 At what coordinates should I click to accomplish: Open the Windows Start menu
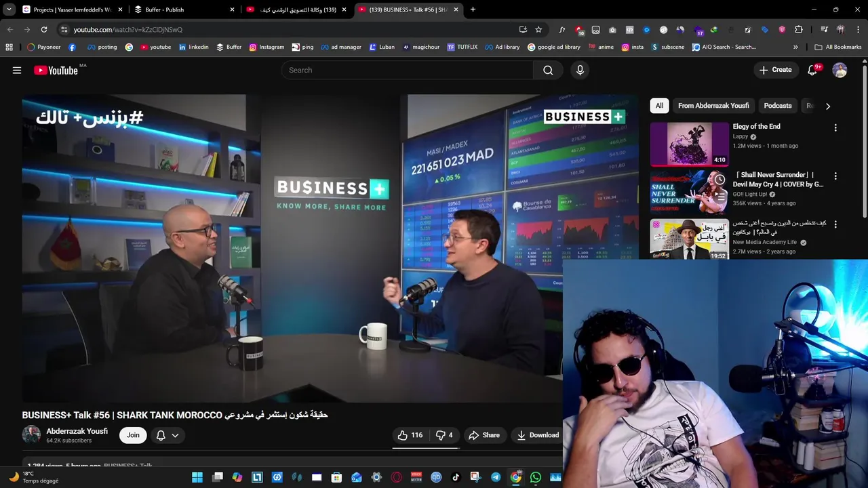197,477
